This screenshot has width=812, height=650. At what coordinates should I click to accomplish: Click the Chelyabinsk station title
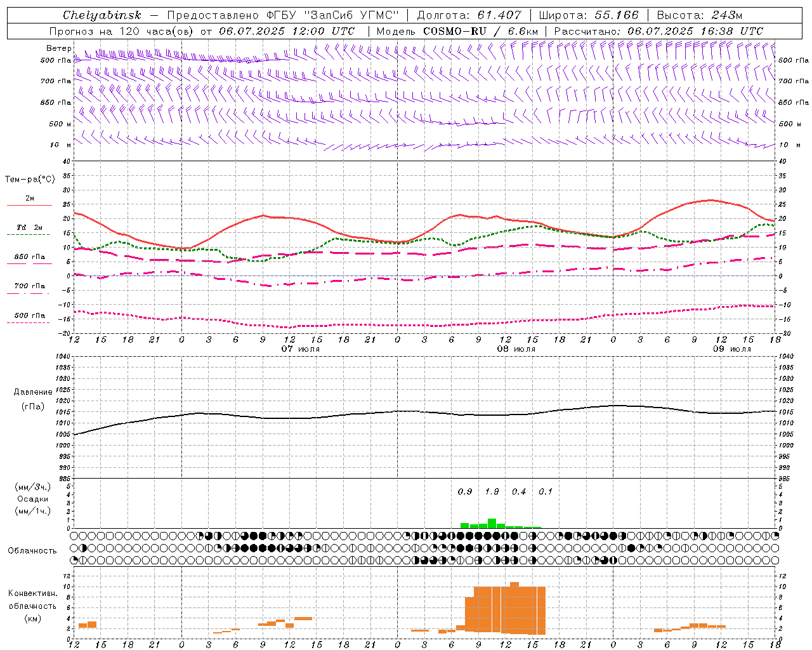[x=101, y=15]
